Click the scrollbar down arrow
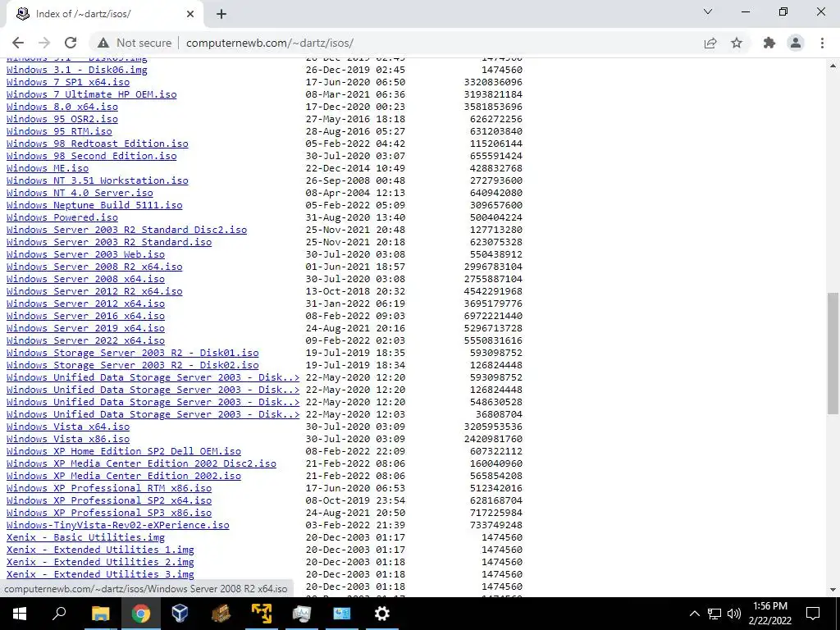This screenshot has height=630, width=840. point(833,590)
